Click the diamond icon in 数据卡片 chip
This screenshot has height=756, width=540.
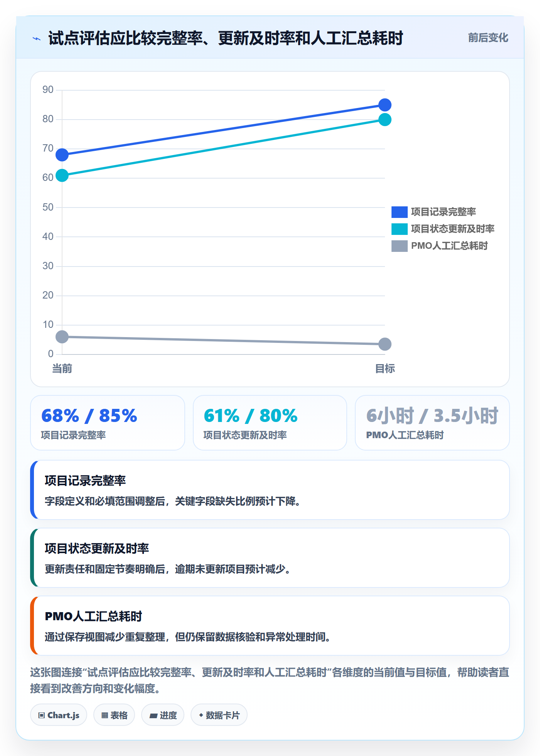(x=201, y=715)
